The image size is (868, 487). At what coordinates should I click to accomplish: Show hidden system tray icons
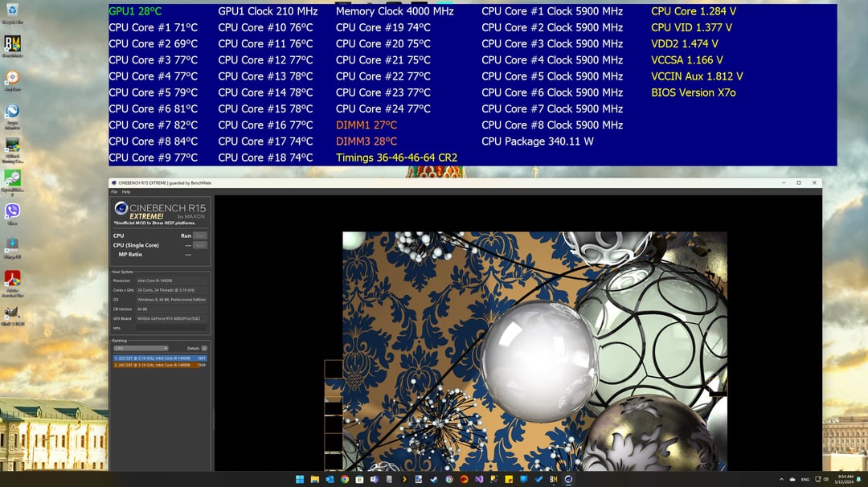(x=782, y=479)
